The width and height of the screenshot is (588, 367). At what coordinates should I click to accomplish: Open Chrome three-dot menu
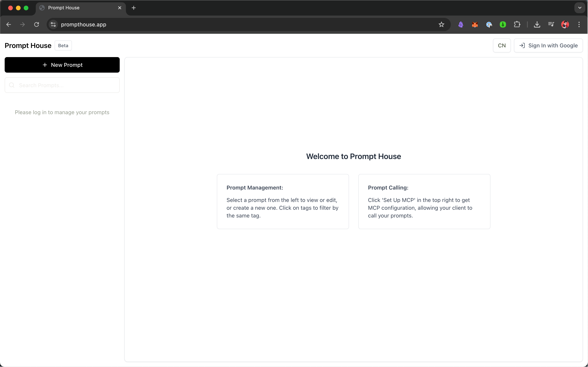click(x=579, y=24)
